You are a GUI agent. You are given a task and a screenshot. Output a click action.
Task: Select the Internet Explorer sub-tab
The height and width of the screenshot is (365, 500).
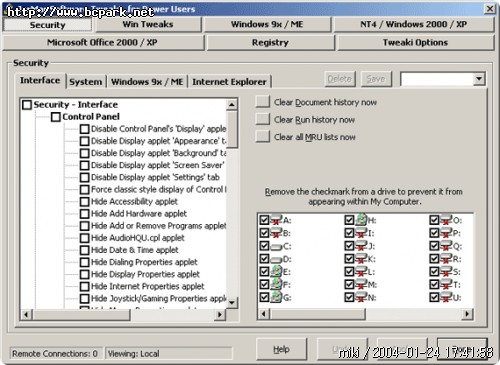229,82
